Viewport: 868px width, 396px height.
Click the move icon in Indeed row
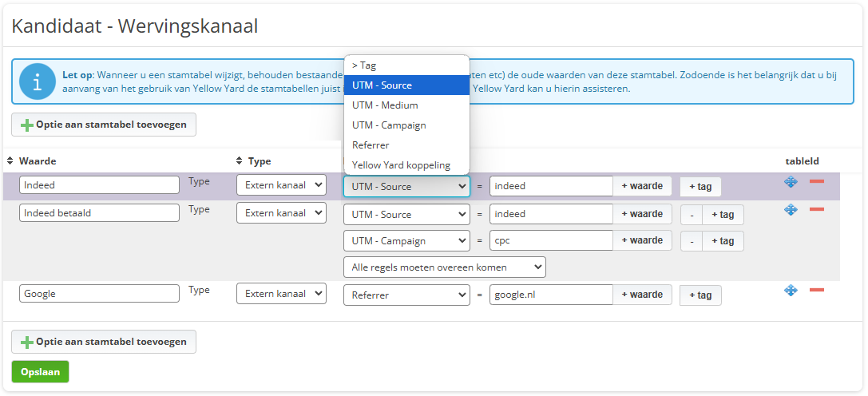coord(791,182)
